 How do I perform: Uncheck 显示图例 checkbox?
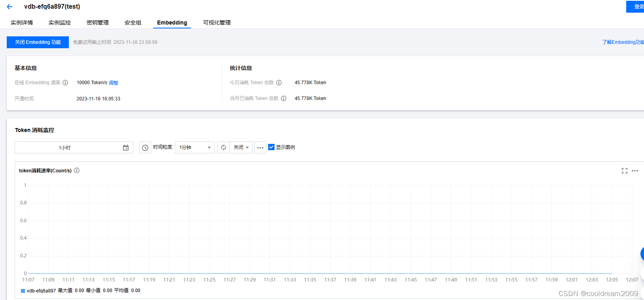point(271,147)
